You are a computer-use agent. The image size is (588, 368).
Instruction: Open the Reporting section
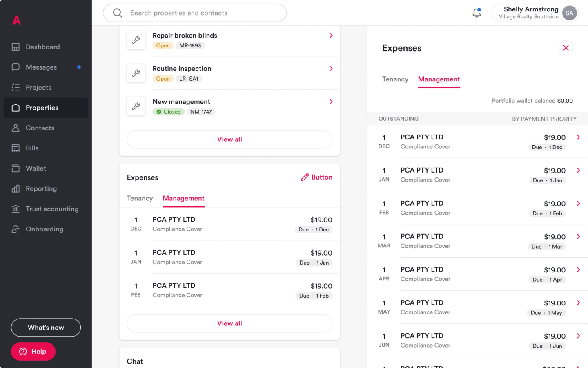coord(41,188)
